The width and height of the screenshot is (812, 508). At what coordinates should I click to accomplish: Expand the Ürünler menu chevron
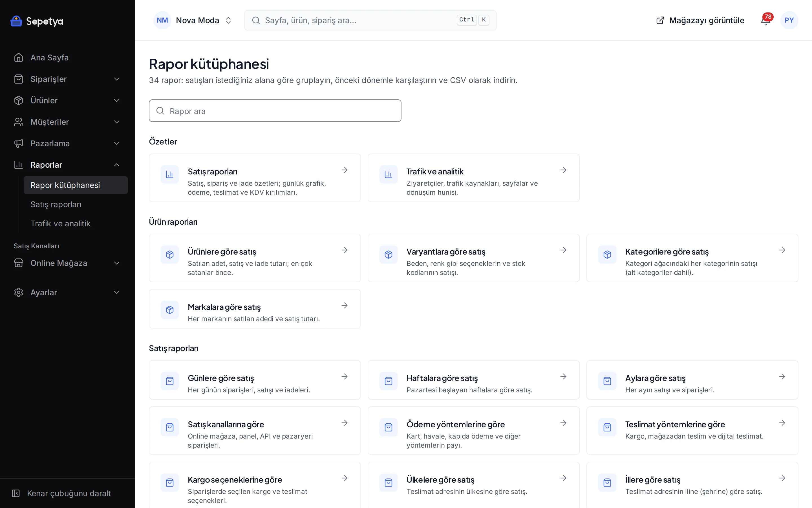tap(117, 100)
